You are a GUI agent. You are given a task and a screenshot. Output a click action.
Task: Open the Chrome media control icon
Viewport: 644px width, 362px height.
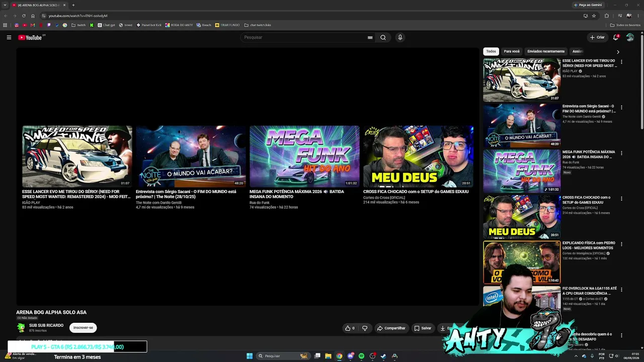click(620, 16)
